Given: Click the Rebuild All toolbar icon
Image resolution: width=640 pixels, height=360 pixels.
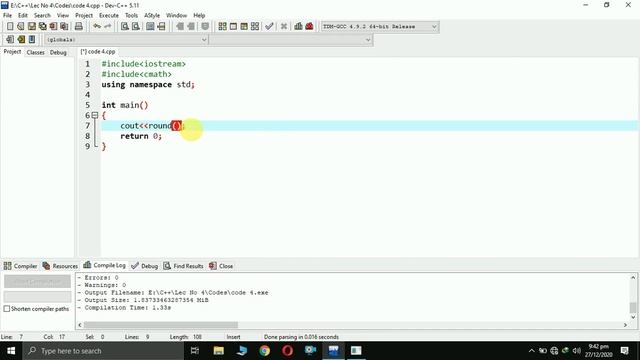Looking at the screenshot, I should [x=255, y=27].
